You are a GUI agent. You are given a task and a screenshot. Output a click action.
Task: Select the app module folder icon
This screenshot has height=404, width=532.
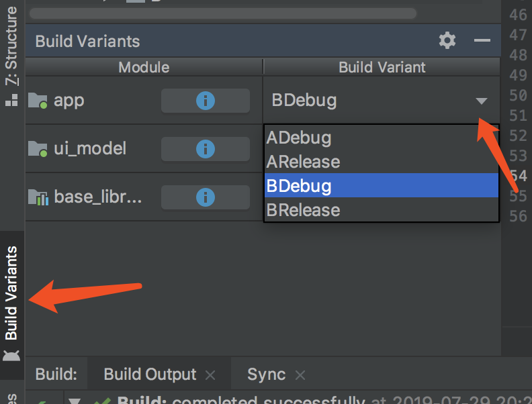point(38,101)
